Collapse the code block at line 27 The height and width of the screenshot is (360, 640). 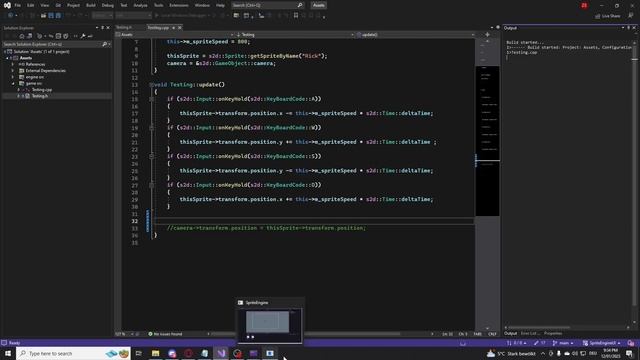151,185
